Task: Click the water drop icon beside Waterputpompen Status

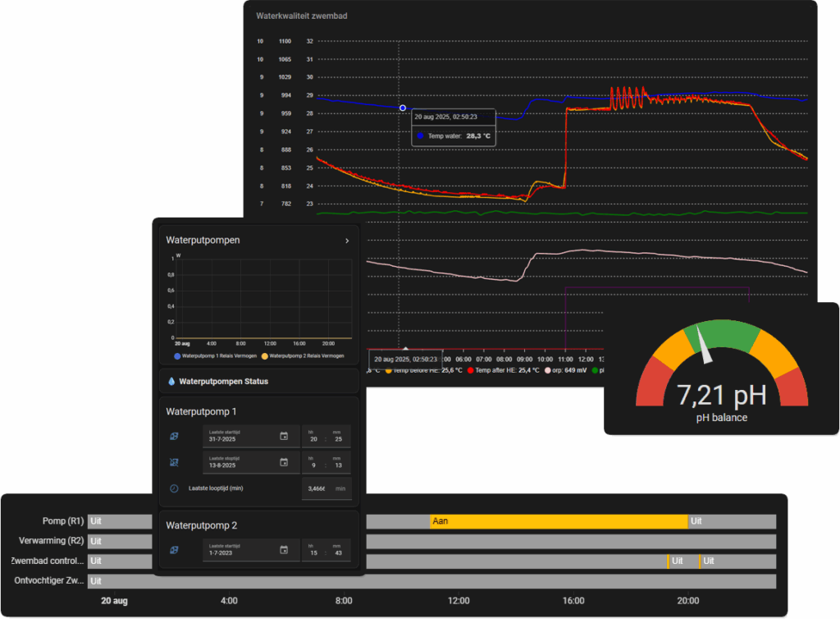Action: (171, 381)
